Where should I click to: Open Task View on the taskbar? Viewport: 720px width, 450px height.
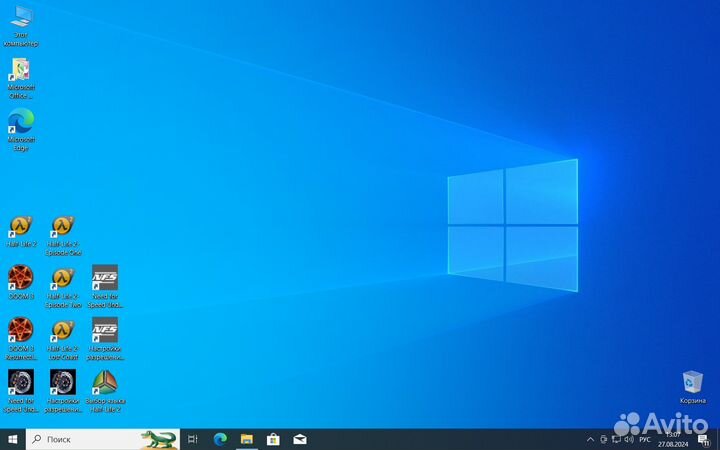(193, 439)
